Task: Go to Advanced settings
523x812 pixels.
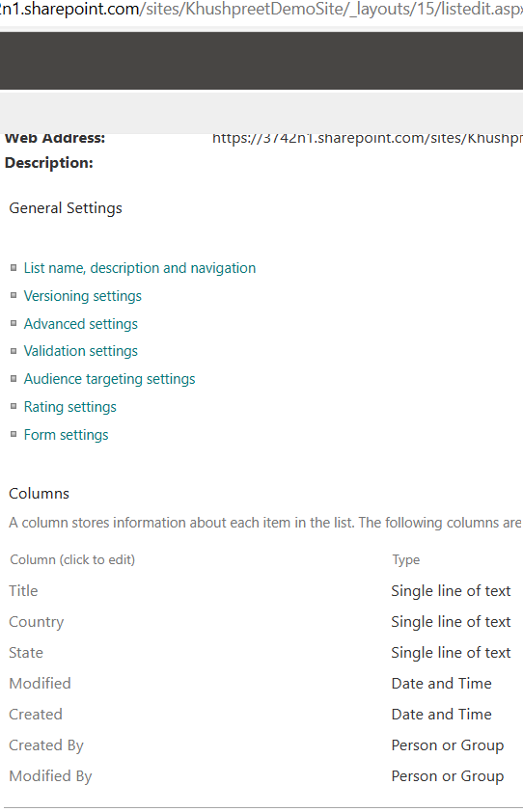Action: pyautogui.click(x=80, y=324)
